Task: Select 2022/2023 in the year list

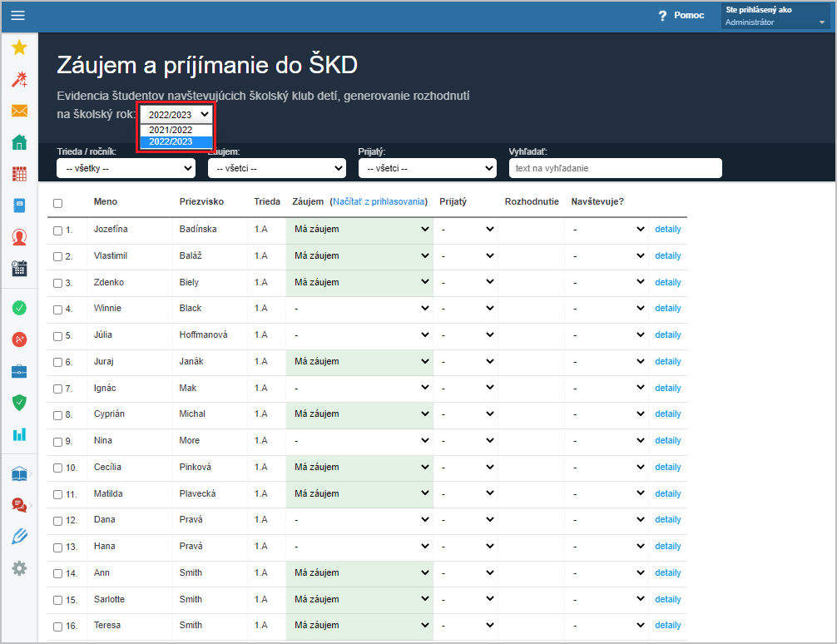Action: point(176,141)
